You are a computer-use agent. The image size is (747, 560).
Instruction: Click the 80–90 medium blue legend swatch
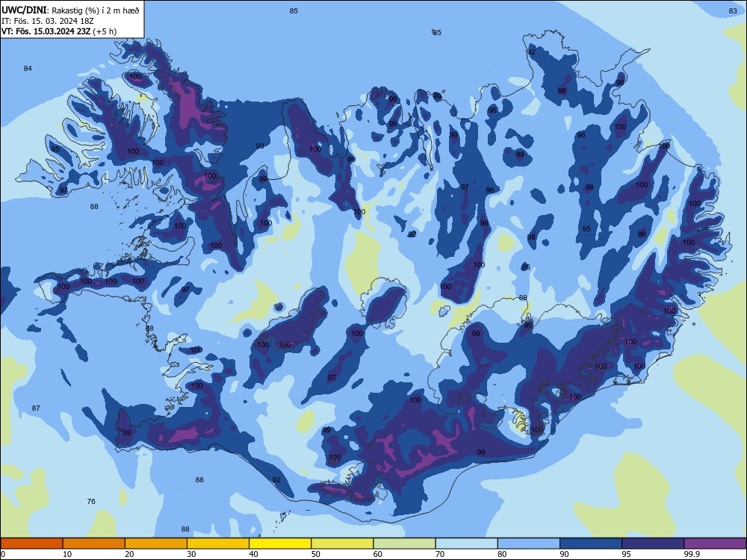(x=529, y=544)
